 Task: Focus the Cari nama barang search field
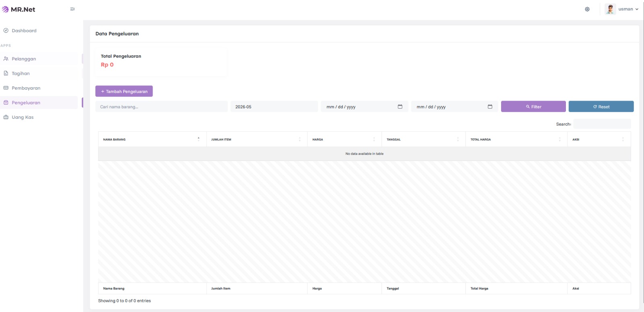pos(161,107)
